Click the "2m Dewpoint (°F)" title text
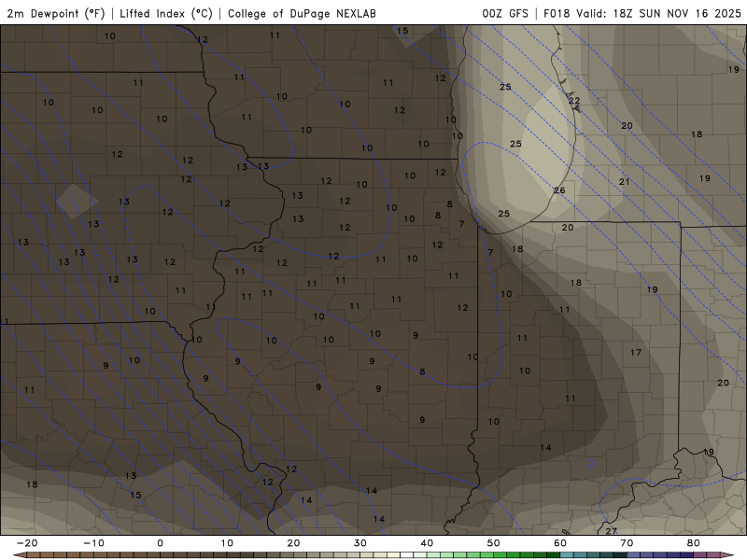Viewport: 747px width, 560px height. 55,13
